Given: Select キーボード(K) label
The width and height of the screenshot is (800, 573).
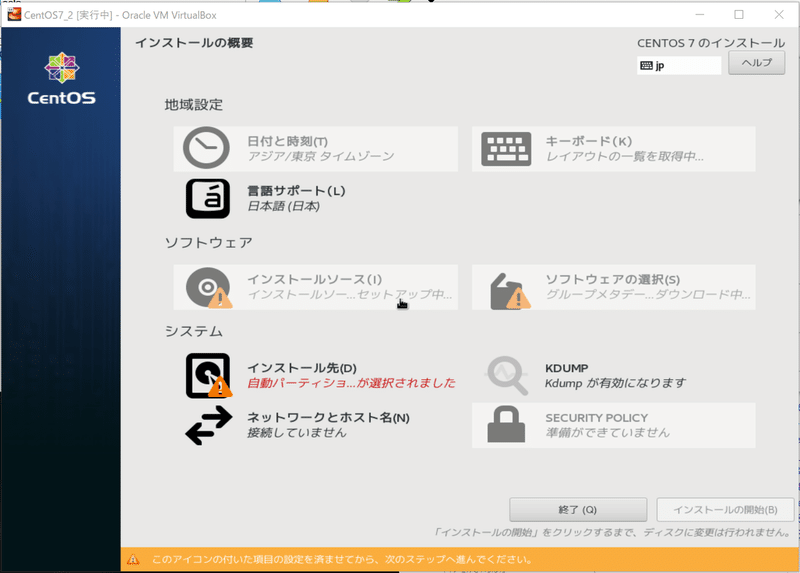Looking at the screenshot, I should click(588, 141).
